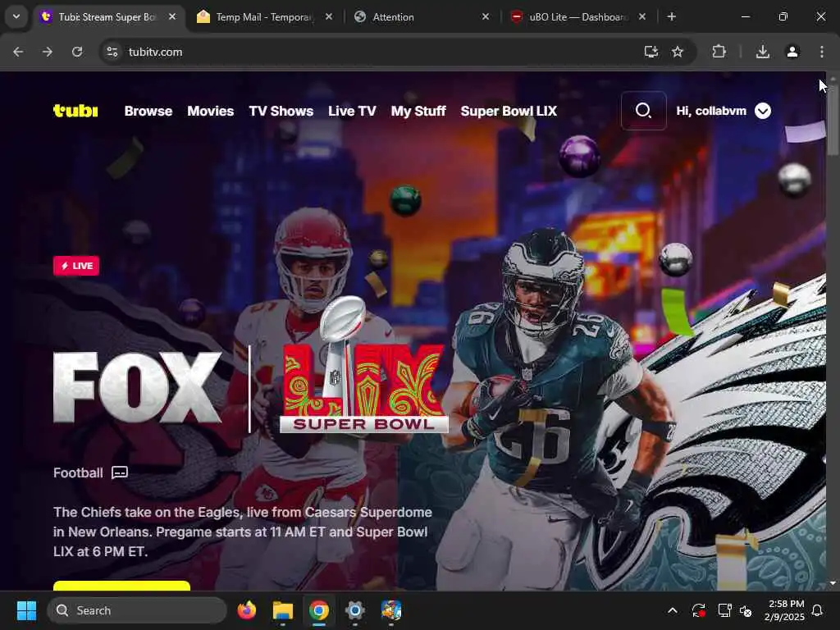Screen dimensions: 840x630
Task: Open Chrome downloads
Action: coord(763,52)
